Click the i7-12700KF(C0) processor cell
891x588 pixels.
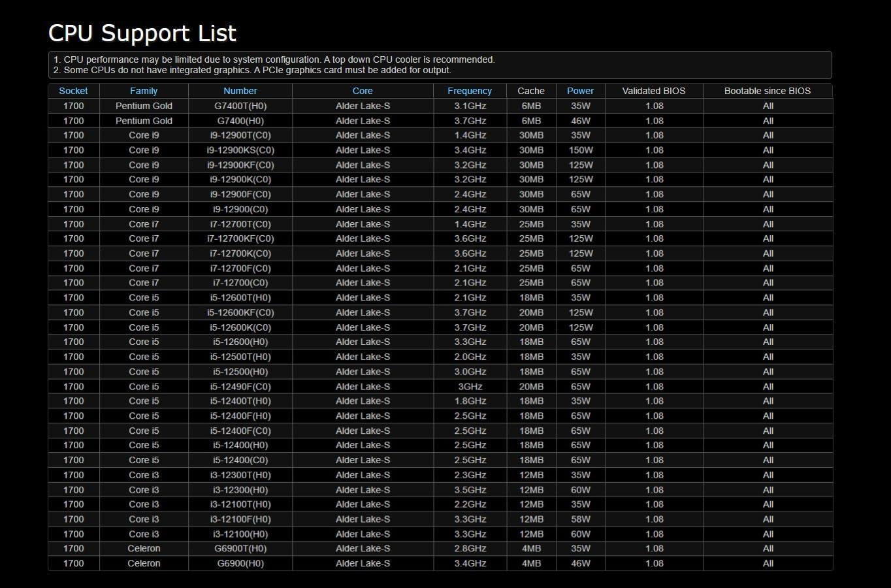(x=240, y=238)
